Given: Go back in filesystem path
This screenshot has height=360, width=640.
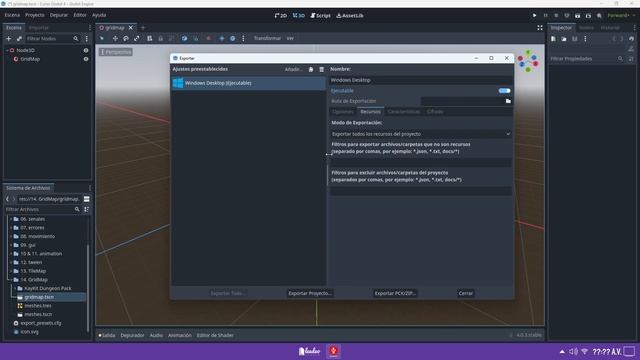Looking at the screenshot, I should 7,199.
